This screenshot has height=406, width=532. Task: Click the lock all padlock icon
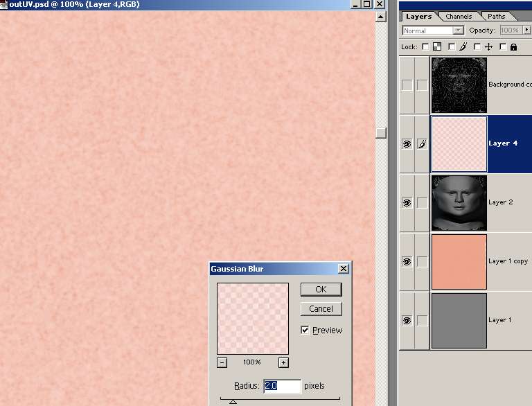pyautogui.click(x=513, y=47)
